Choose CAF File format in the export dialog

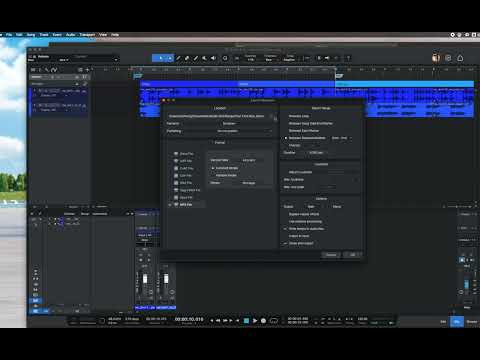[183, 176]
